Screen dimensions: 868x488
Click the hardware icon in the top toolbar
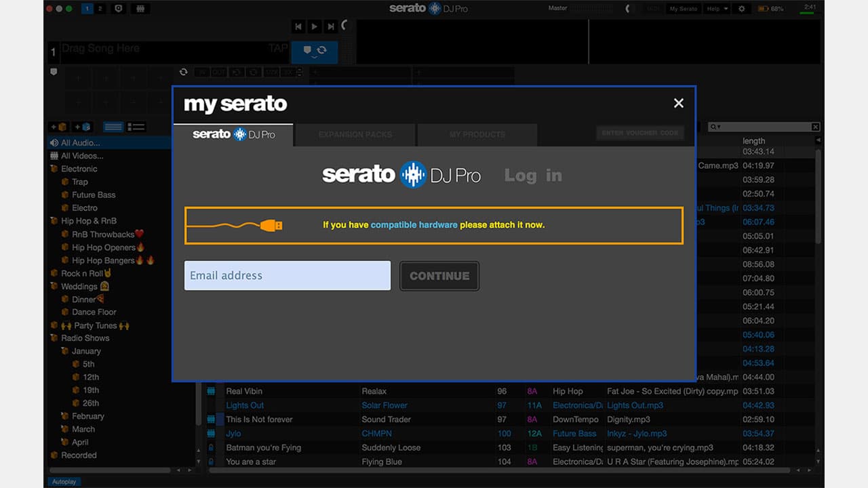pos(140,9)
